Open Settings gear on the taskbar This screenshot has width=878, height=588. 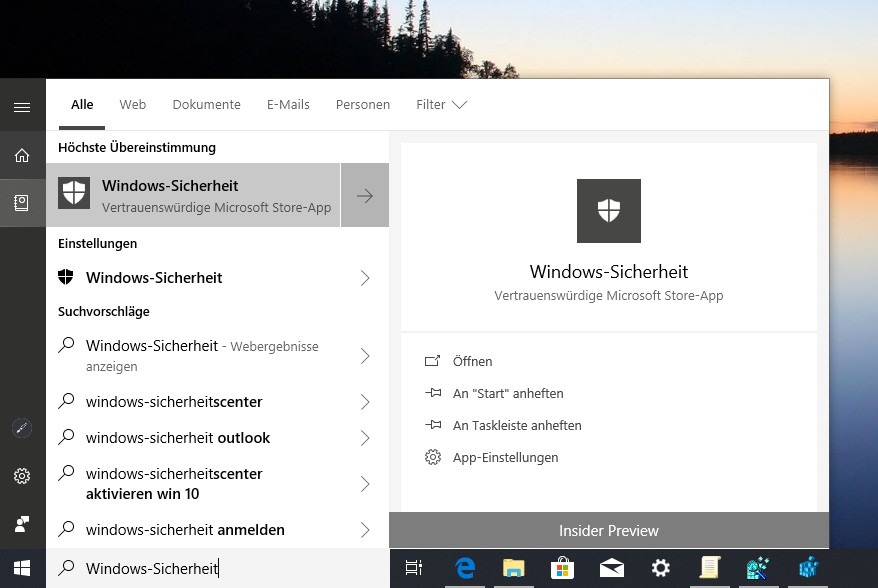(x=661, y=568)
